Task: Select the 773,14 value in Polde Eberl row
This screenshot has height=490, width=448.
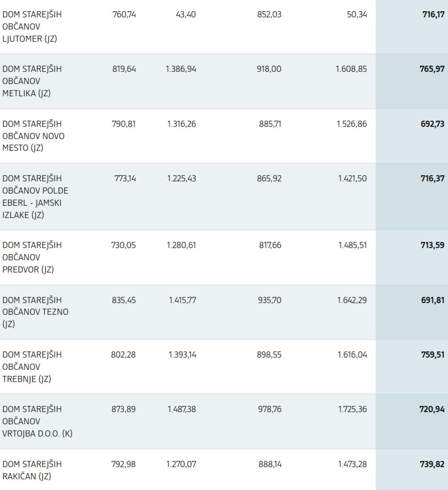Action: tap(125, 179)
